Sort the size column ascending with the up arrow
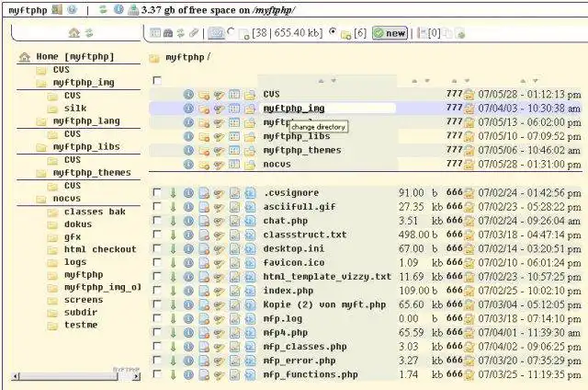Screen dimensions: 588x390 414,81
